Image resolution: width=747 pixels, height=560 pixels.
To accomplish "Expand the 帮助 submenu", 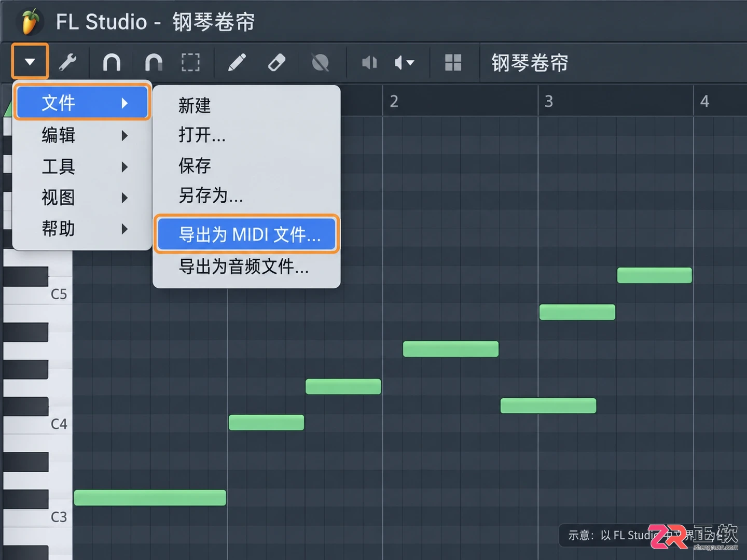I will coord(82,229).
